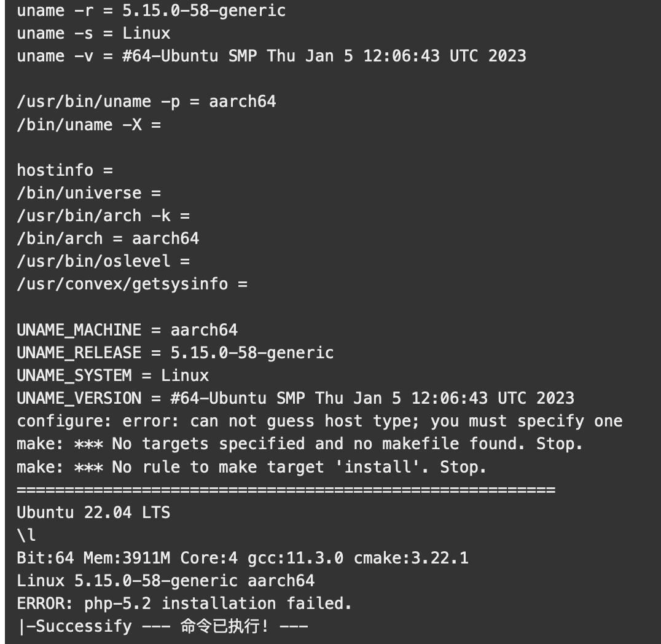
Task: Click the 'configure: error: can not guess host type' line
Action: tap(319, 421)
